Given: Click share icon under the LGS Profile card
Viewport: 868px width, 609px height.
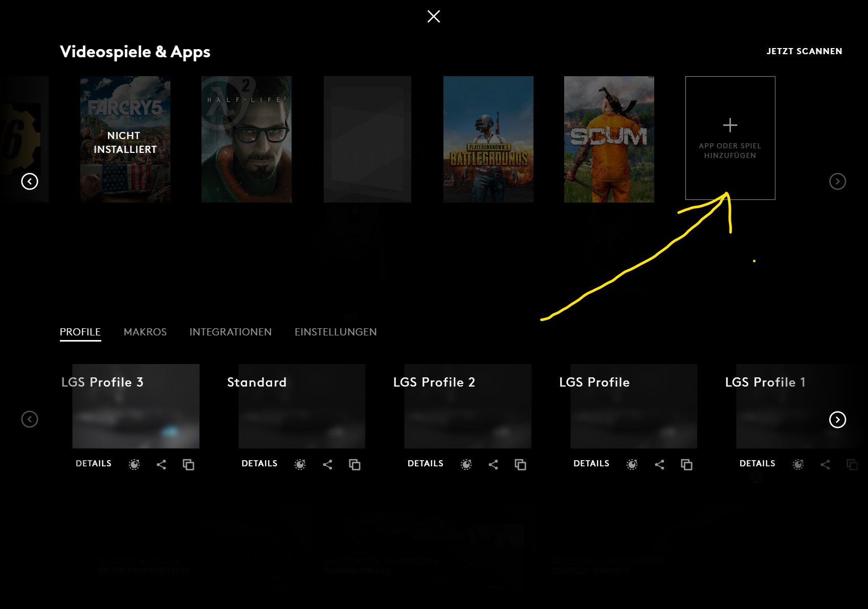Looking at the screenshot, I should pos(659,464).
